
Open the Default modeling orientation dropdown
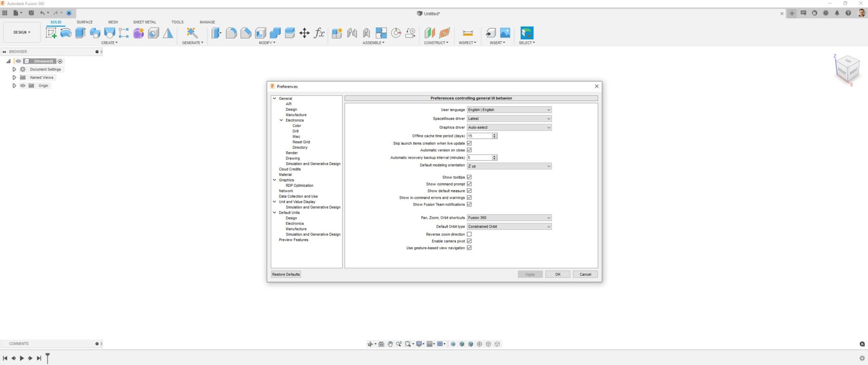[x=509, y=166]
